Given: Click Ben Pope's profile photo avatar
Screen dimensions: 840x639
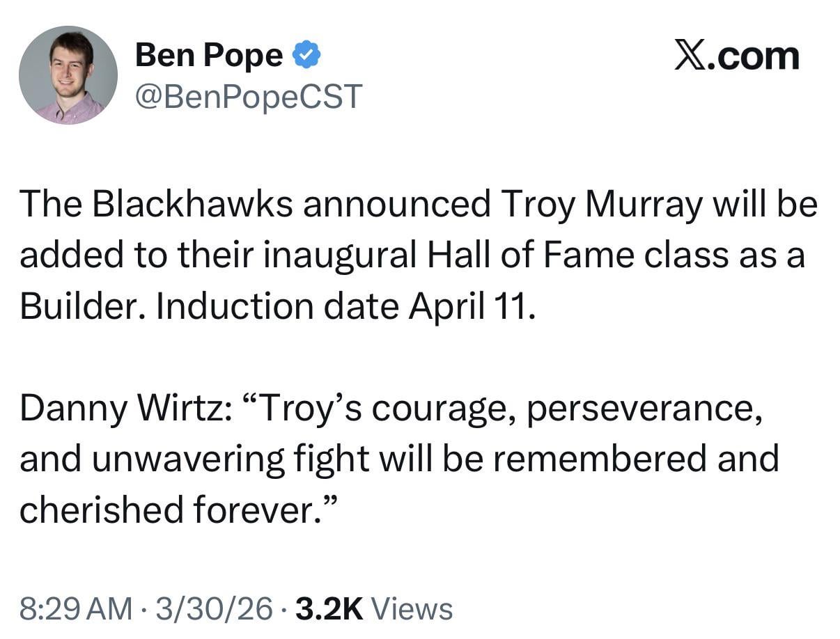Looking at the screenshot, I should coord(68,75).
